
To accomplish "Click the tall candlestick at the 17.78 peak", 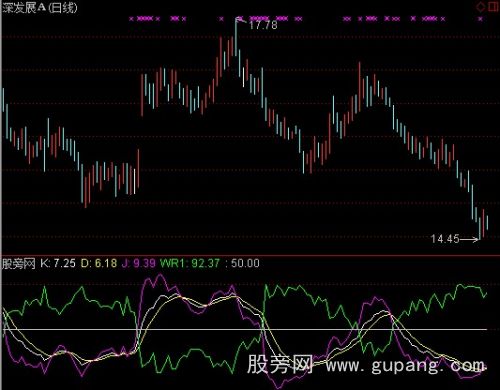I will click(236, 37).
